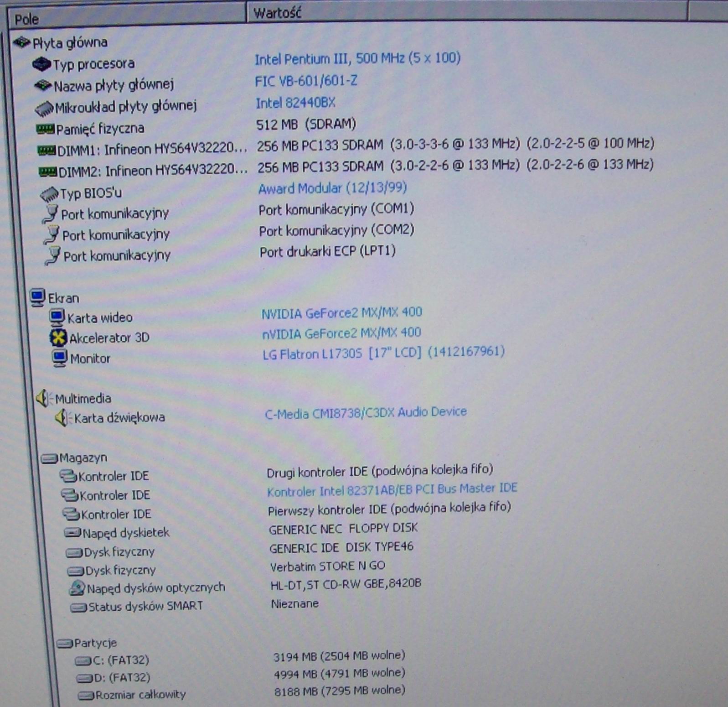Screen dimensions: 728x707
Task: Select the Drugi kontroler IDE value
Action: click(380, 471)
